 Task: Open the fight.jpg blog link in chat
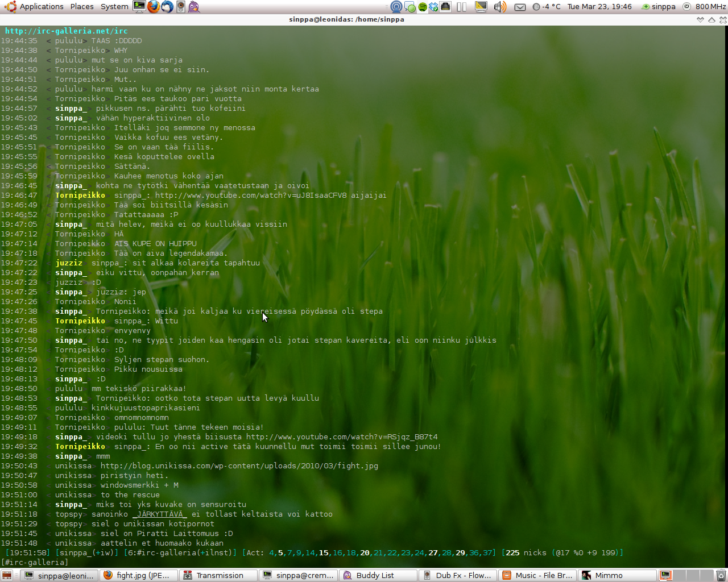[x=239, y=466]
